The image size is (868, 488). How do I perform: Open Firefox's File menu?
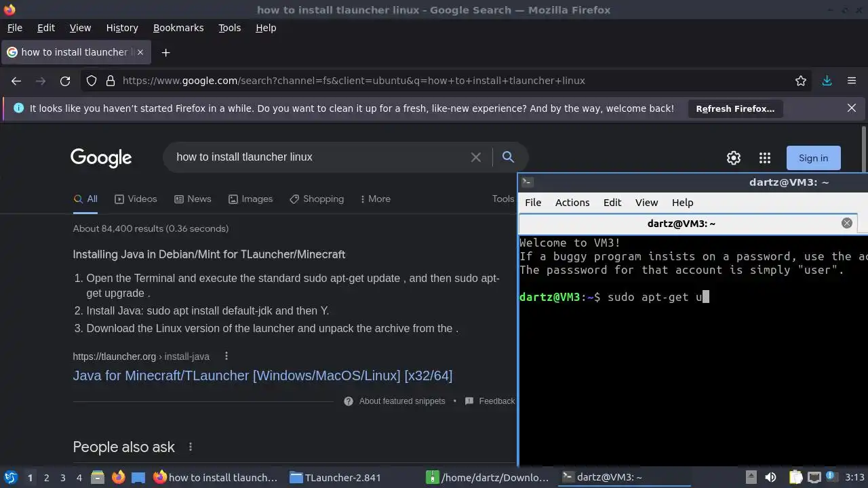point(14,28)
